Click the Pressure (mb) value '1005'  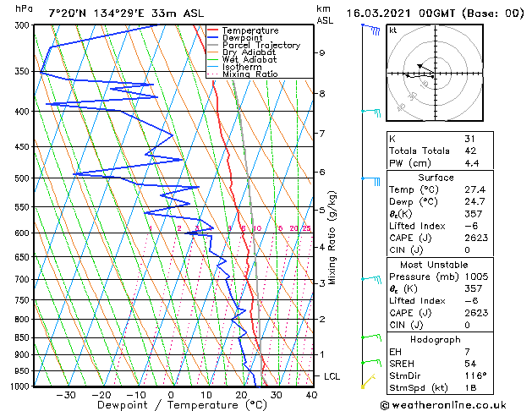coord(476,277)
